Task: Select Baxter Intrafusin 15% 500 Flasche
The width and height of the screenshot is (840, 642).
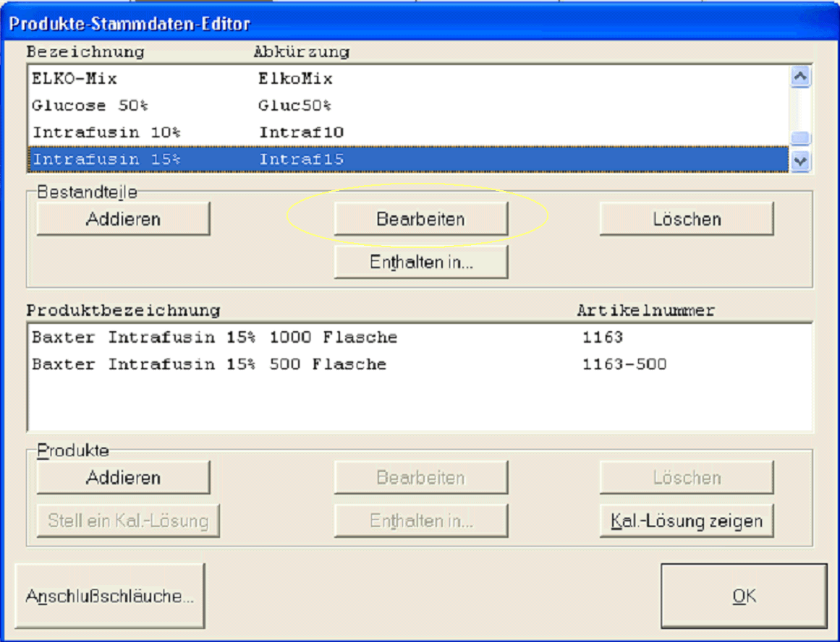Action: (x=420, y=364)
